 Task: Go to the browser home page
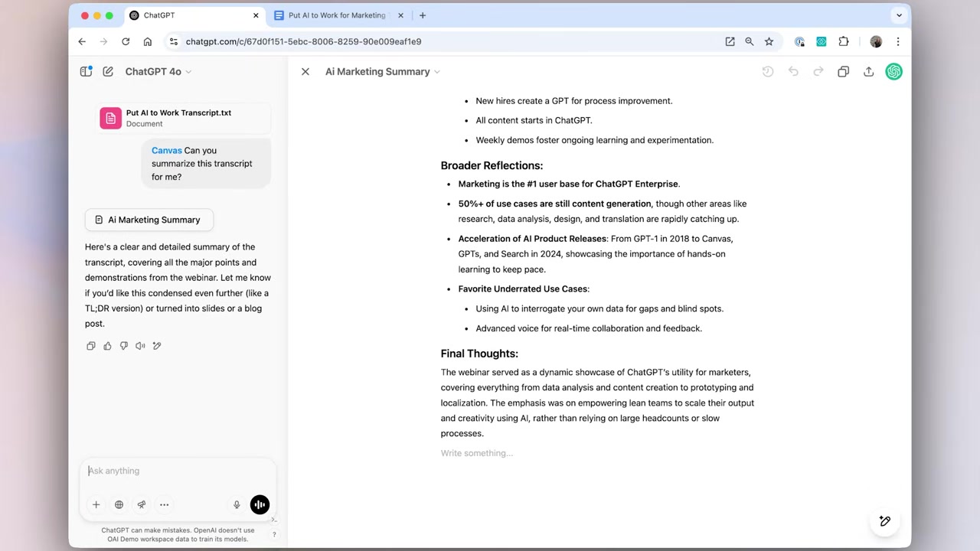coord(148,41)
